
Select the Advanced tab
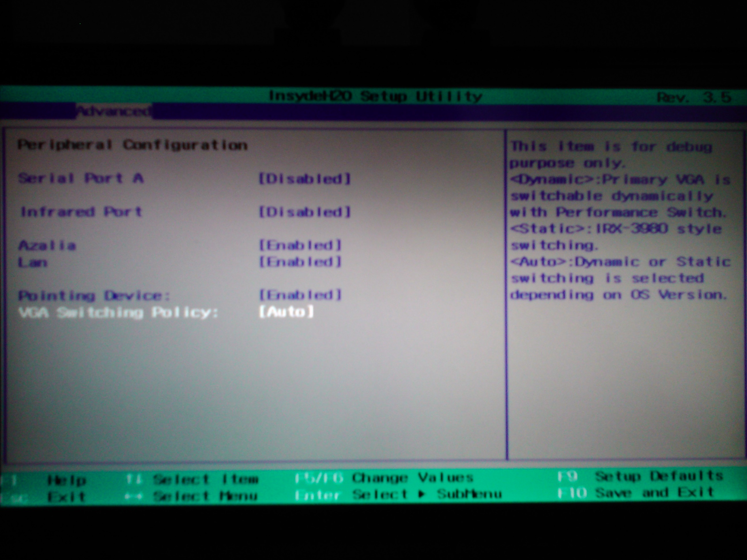[114, 111]
